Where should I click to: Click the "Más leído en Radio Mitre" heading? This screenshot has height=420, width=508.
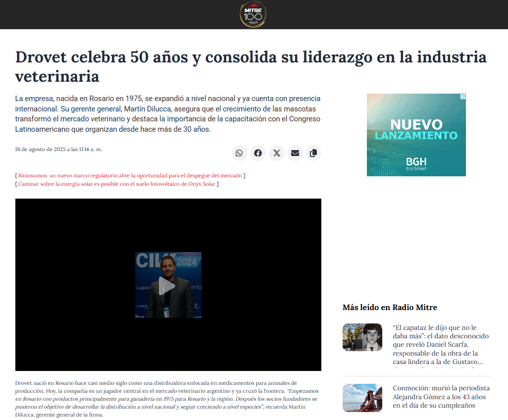390,307
